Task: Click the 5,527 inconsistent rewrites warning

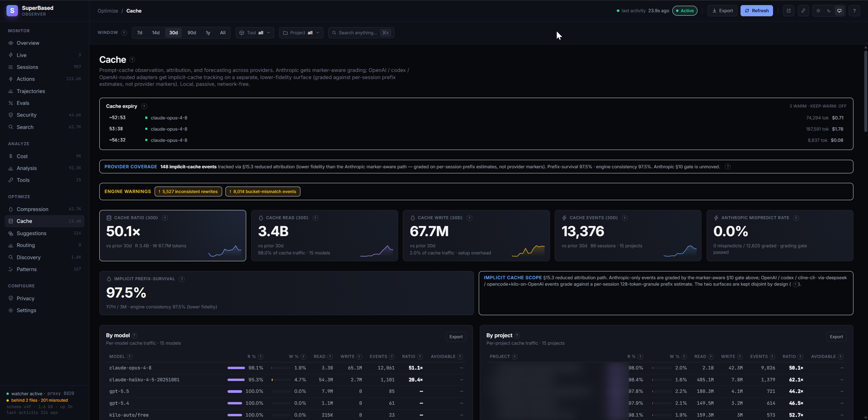Action: [x=188, y=192]
